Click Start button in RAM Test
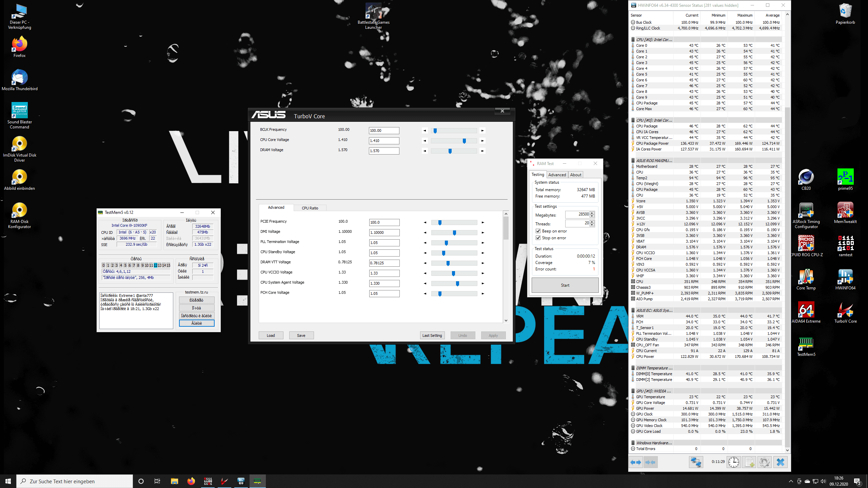868x488 pixels. [x=565, y=285]
